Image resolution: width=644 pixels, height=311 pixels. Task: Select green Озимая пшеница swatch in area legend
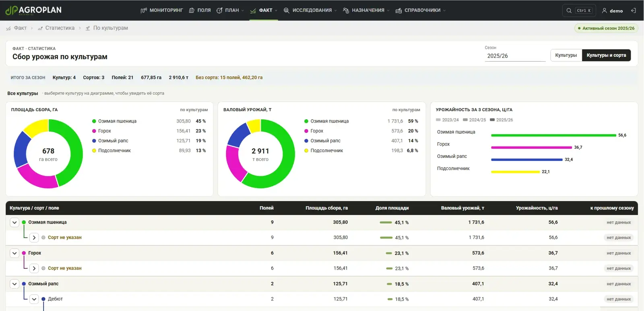pos(94,121)
